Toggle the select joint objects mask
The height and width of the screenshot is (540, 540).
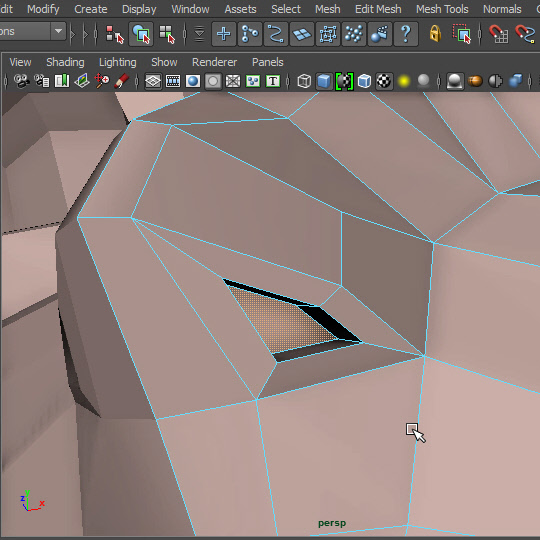[250, 34]
